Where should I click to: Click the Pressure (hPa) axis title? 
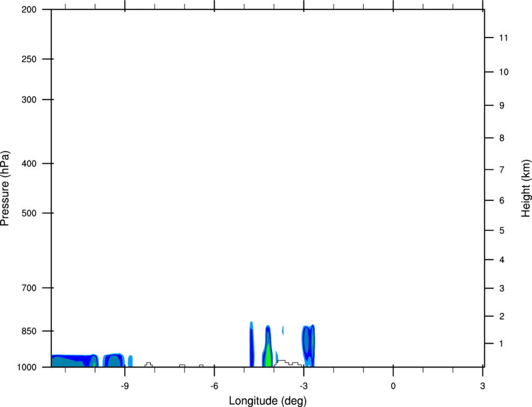point(5,188)
